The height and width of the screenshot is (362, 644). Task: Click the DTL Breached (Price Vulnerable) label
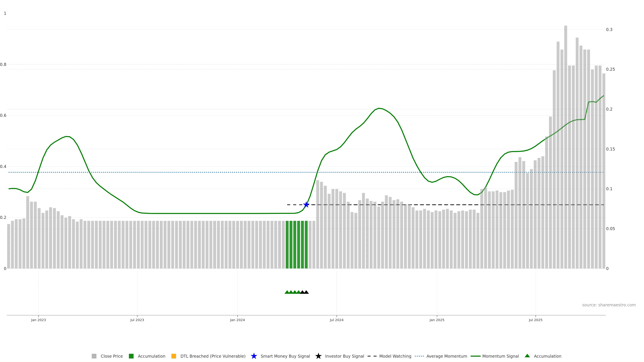[213, 356]
